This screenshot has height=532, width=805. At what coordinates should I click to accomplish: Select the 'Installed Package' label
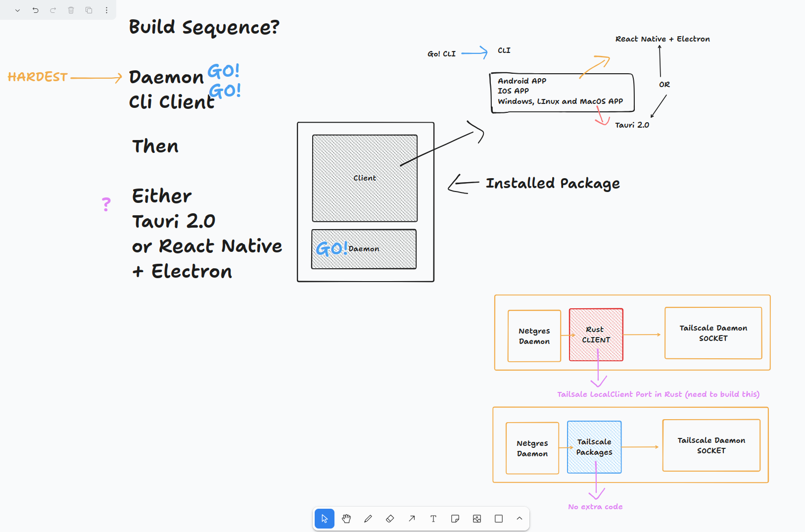click(553, 184)
